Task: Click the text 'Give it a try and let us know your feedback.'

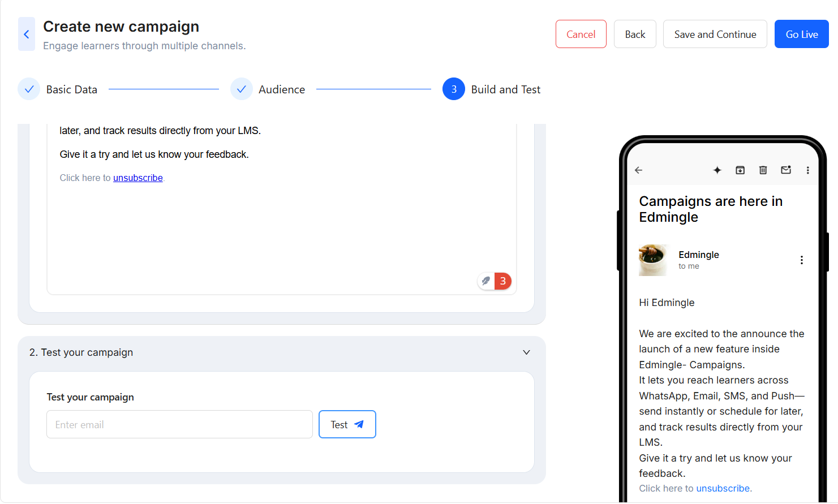Action: 154,154
